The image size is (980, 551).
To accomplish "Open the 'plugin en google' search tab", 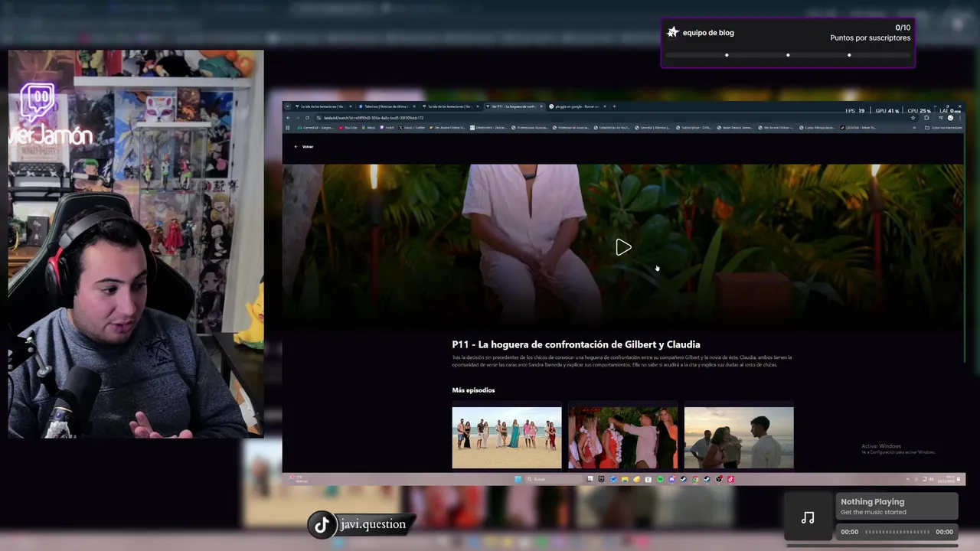I will click(x=577, y=106).
